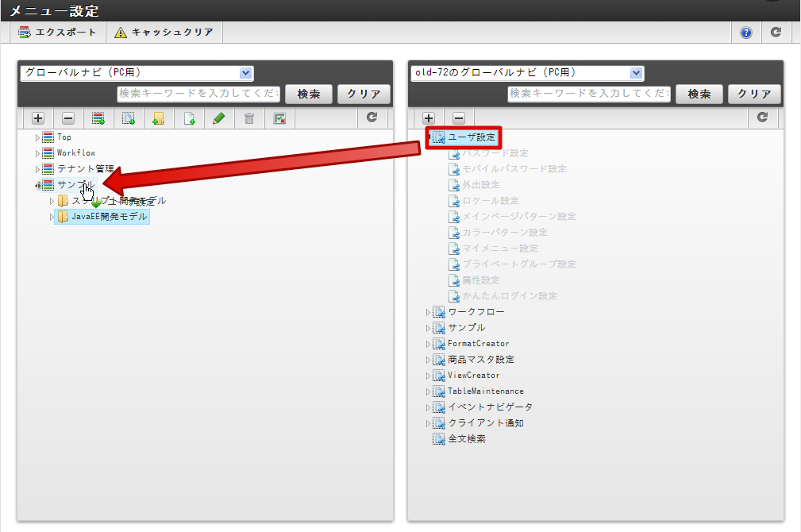Select プライベートグループ設定 item
Viewport: 801px width, 532px height.
coord(519,264)
